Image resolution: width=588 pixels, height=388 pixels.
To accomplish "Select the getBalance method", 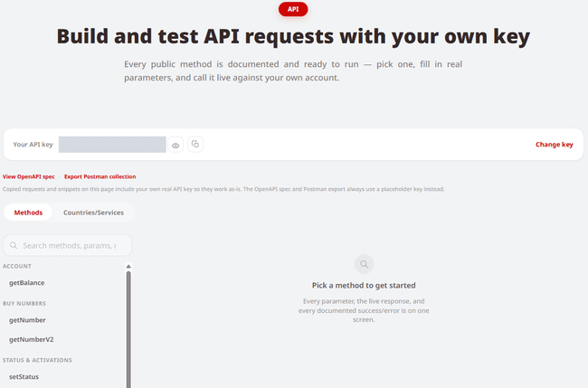I will coord(26,283).
